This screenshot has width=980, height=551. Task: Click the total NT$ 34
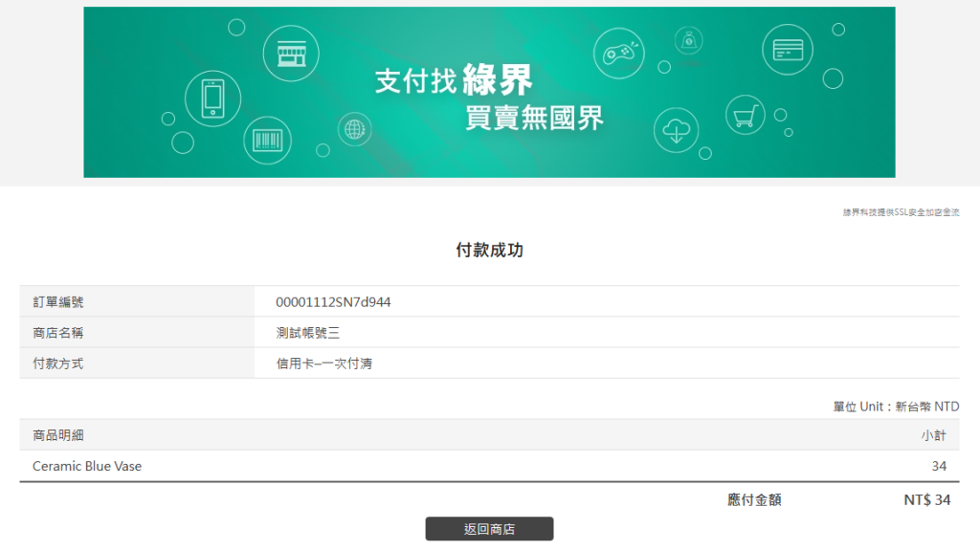pos(926,499)
